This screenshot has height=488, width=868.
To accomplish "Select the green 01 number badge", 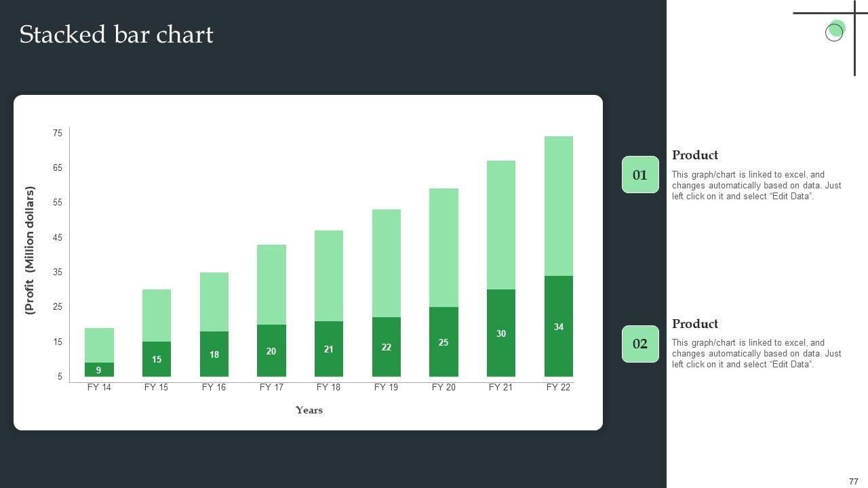I will 640,175.
